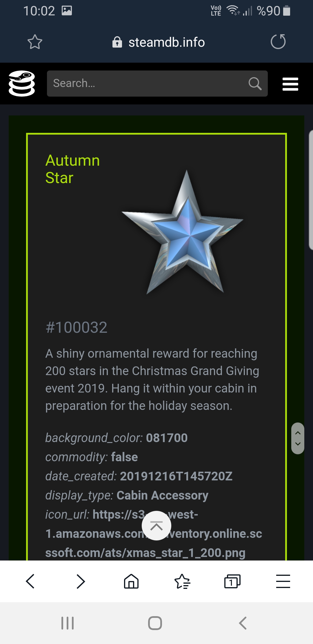Image resolution: width=313 pixels, height=644 pixels.
Task: Open the SteamDB logo home link
Action: [22, 84]
